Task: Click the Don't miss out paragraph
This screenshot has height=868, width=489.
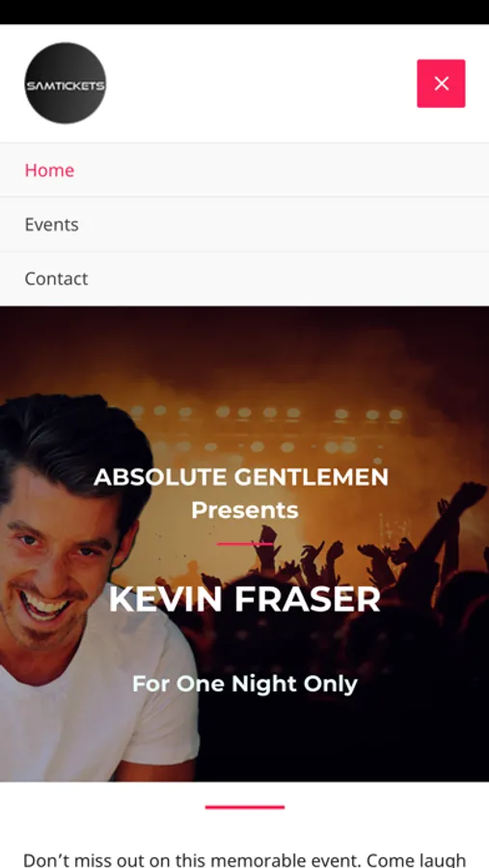Action: [245, 859]
